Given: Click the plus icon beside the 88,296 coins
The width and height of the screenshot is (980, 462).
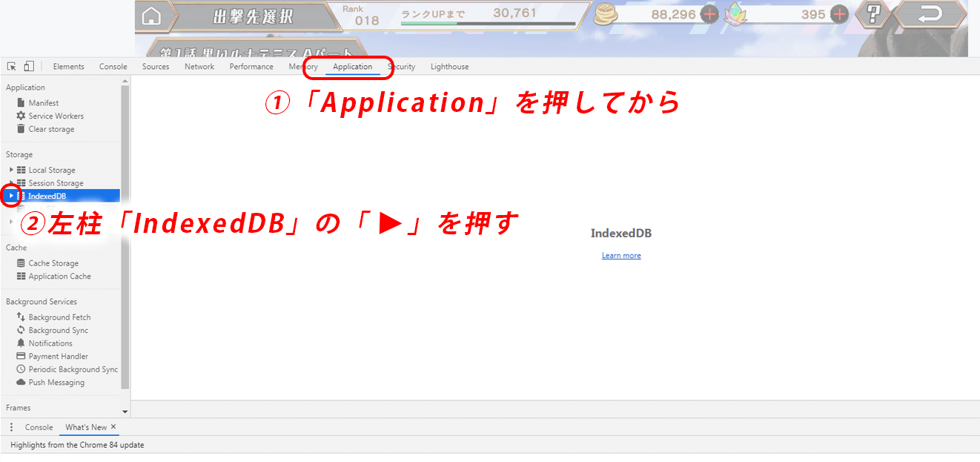Looking at the screenshot, I should click(709, 14).
